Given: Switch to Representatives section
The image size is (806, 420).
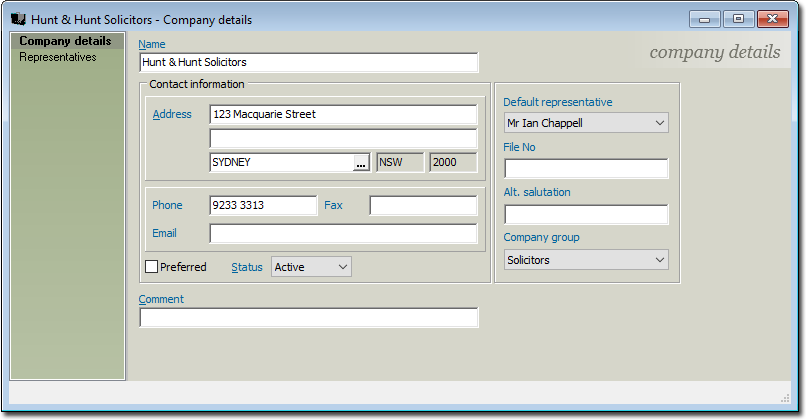Looking at the screenshot, I should click(58, 58).
